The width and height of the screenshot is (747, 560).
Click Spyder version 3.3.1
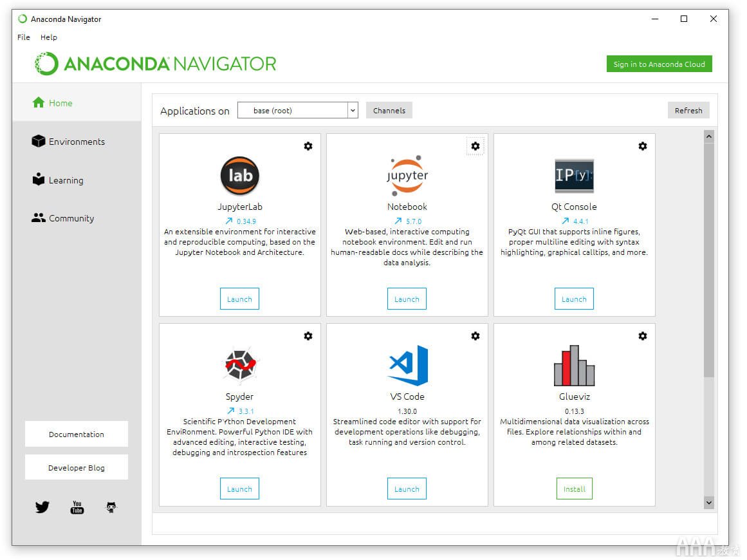[246, 411]
